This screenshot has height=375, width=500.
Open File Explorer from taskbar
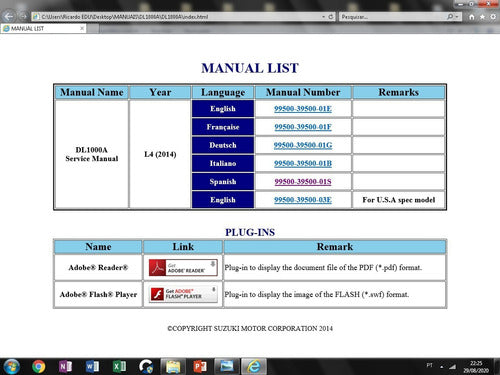coord(173,367)
